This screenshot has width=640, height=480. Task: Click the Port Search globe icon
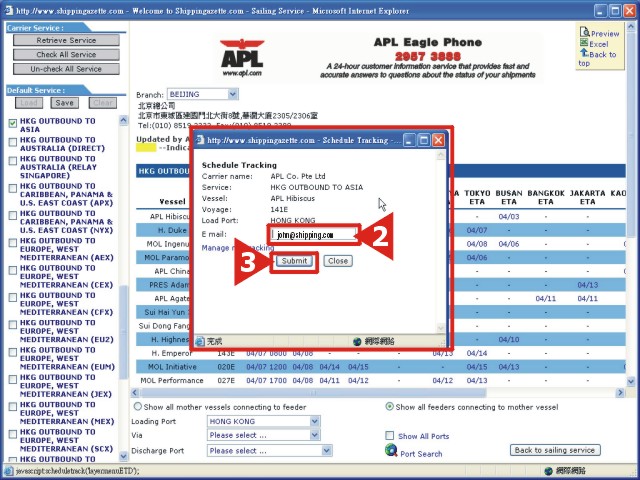pos(391,450)
